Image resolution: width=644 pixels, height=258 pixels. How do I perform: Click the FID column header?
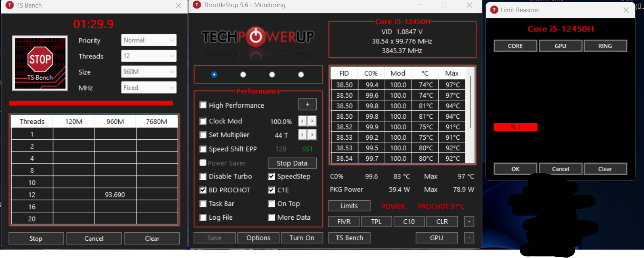click(345, 73)
